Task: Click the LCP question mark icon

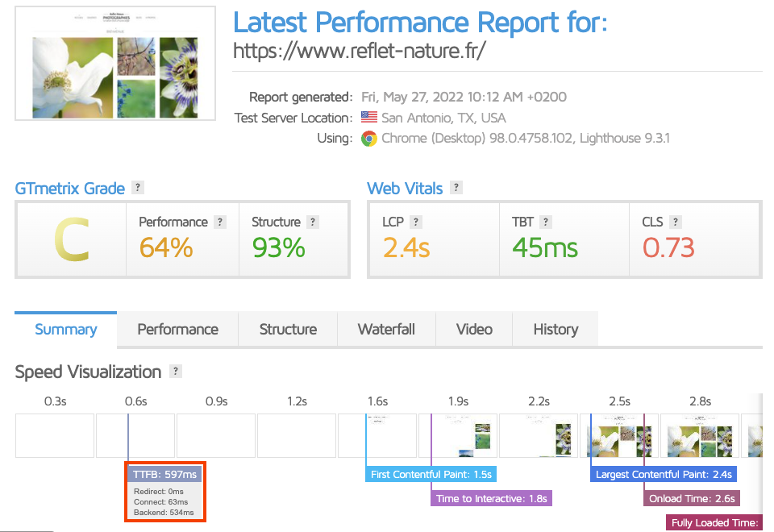Action: 416,222
